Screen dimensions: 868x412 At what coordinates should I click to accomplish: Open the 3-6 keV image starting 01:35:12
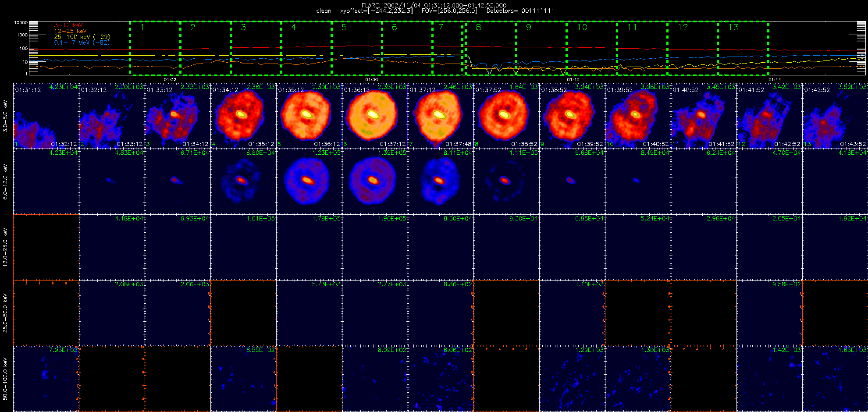coord(309,116)
